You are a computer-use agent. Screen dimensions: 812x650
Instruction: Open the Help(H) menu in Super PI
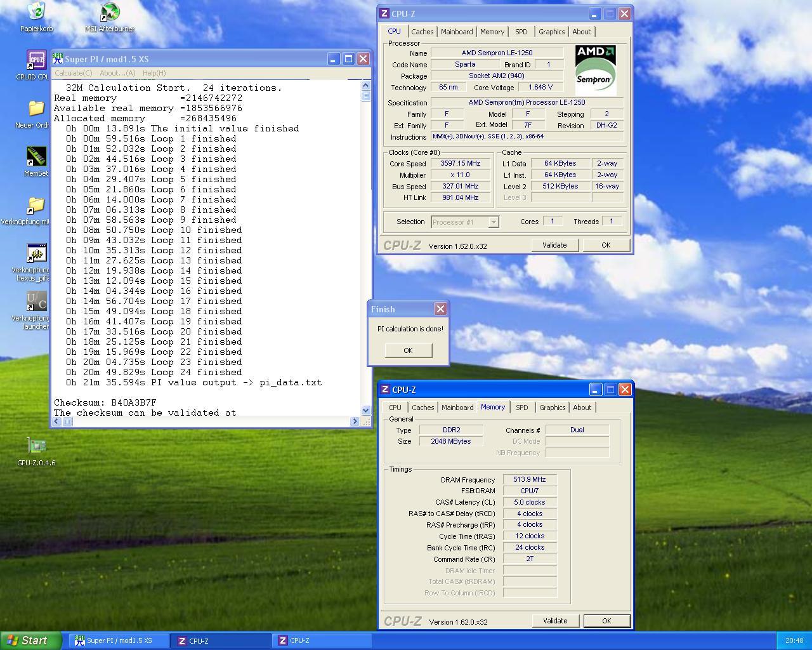(x=154, y=73)
